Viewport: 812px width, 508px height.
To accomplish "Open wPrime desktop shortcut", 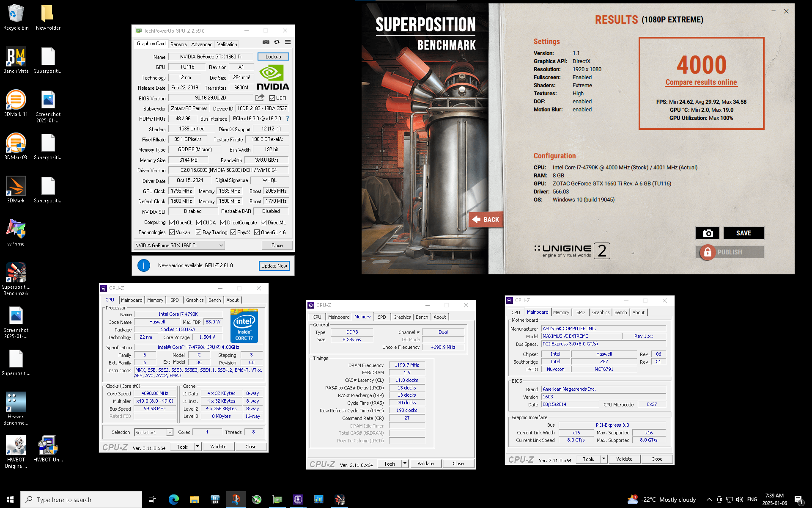I will 16,233.
